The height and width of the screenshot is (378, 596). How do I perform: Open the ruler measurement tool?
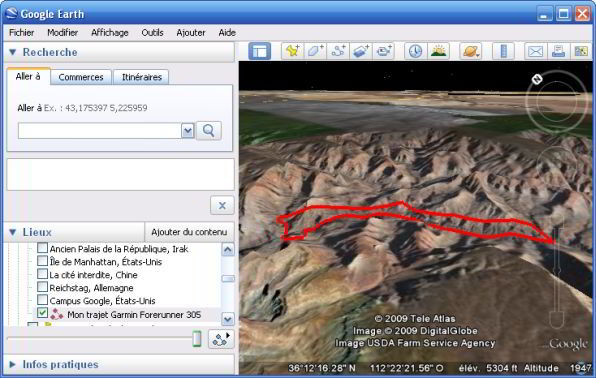(x=503, y=51)
